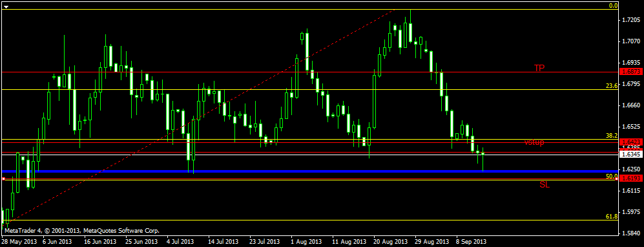Click the 1 Aug 2013 date label
Viewport: 644px width, 247px height.
tap(306, 241)
